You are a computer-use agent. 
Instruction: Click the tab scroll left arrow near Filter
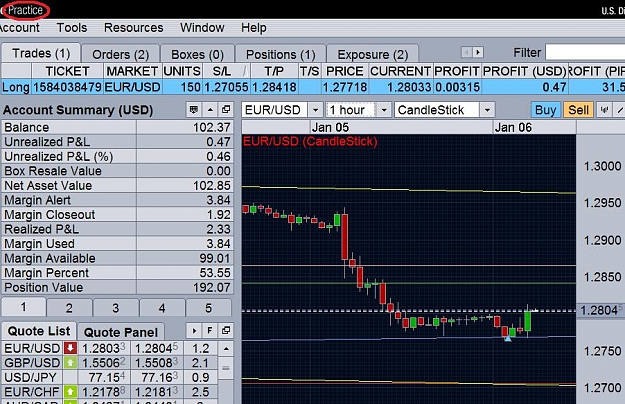pyautogui.click(x=466, y=52)
